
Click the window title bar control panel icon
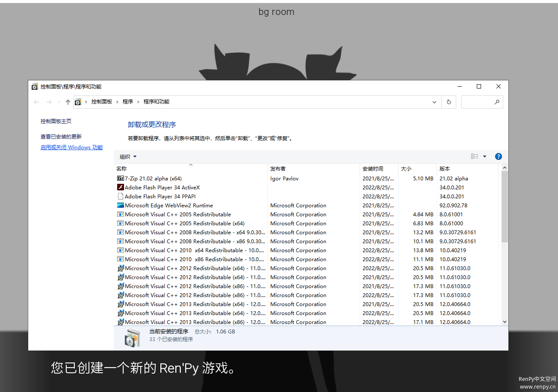pos(35,87)
